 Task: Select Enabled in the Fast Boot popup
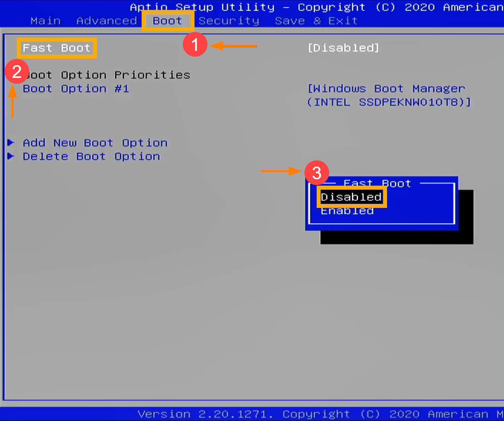coord(347,211)
